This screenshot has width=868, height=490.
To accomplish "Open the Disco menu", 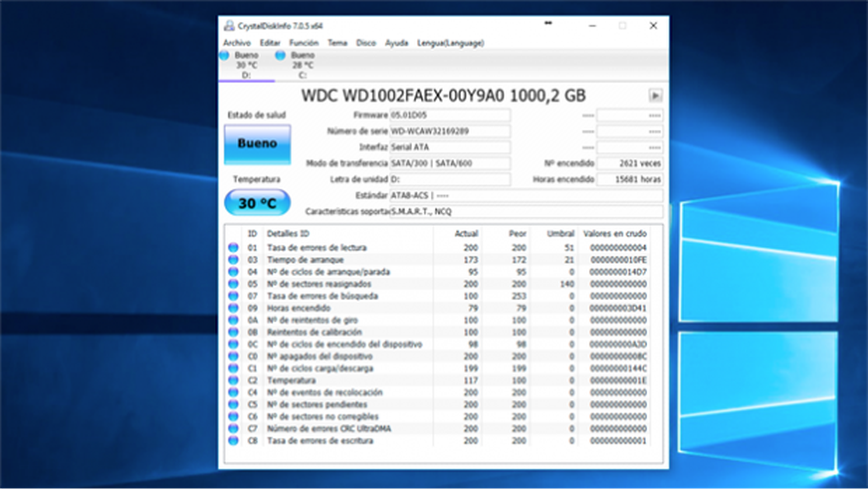I will (366, 43).
